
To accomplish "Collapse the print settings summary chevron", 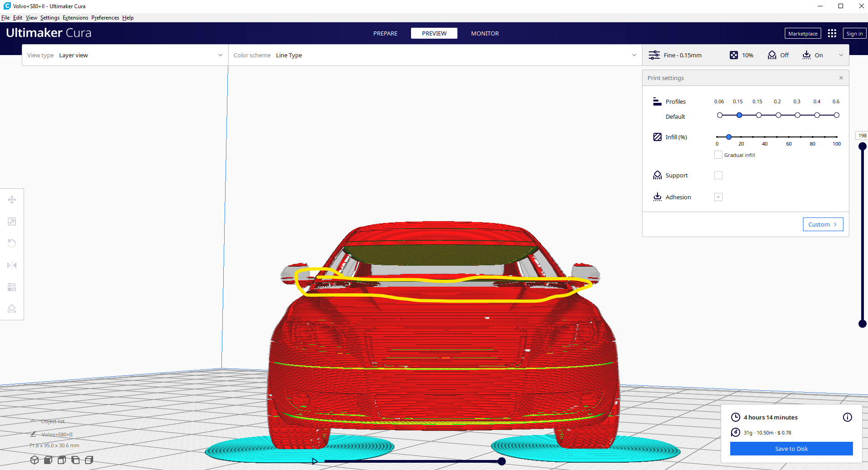I will [x=841, y=55].
